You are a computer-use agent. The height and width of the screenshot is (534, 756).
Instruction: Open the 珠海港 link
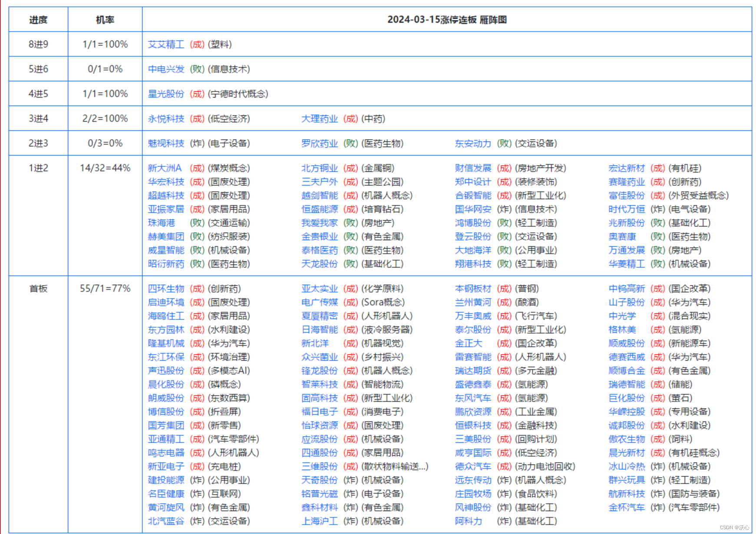pyautogui.click(x=162, y=223)
